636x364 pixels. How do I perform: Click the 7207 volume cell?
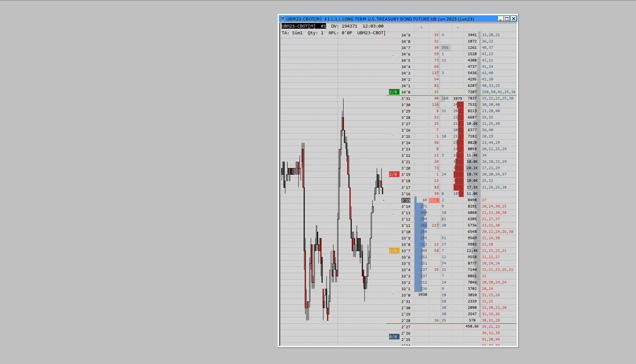pyautogui.click(x=472, y=92)
